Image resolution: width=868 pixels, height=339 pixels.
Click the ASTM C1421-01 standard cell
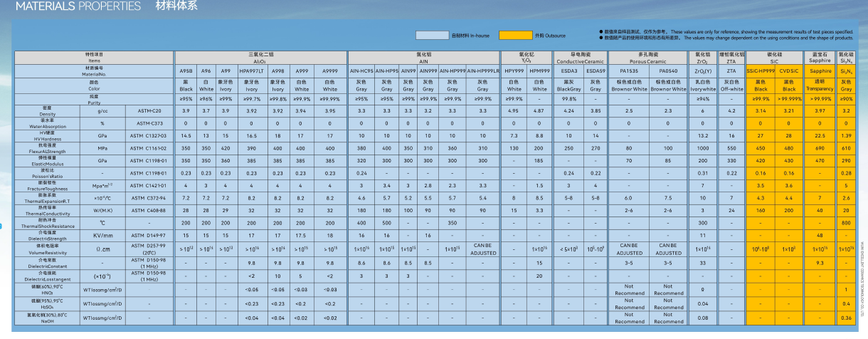coord(148,185)
